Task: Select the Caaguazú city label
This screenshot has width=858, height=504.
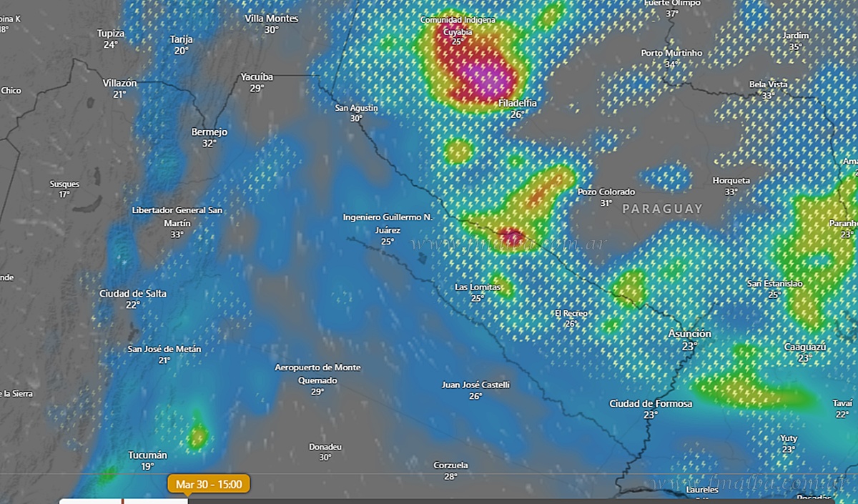Action: tap(805, 347)
